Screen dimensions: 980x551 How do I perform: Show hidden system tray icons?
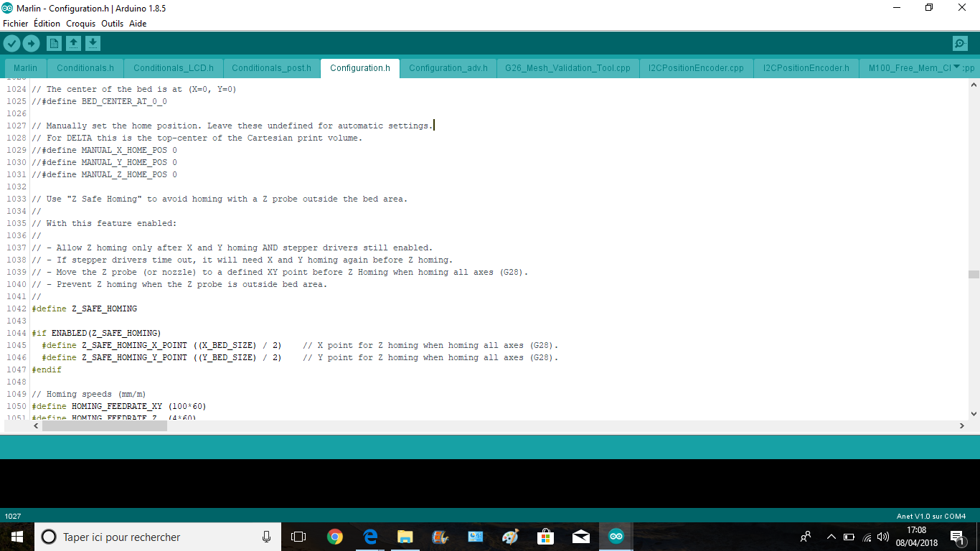point(831,537)
